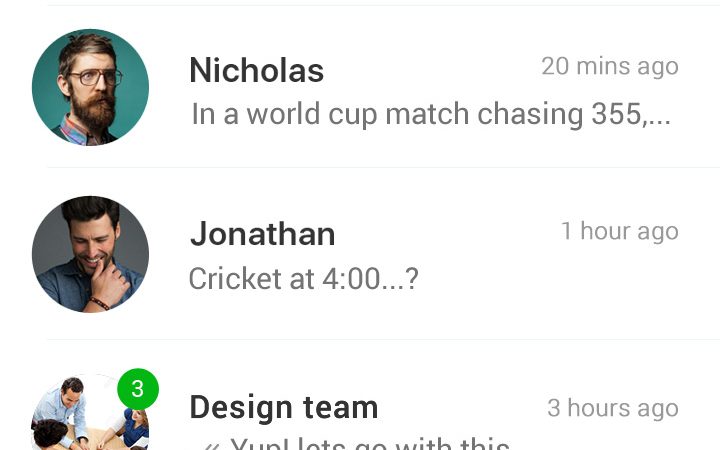
Task: Read the world cup match message preview
Action: [431, 114]
